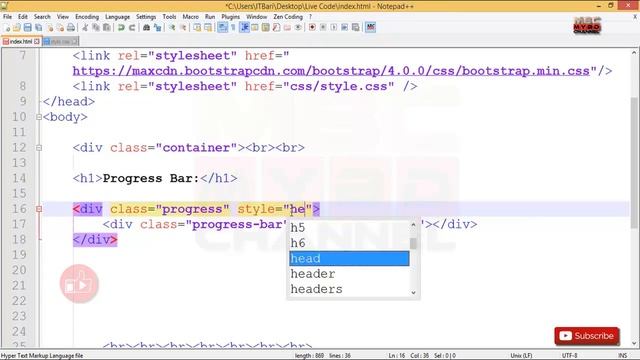Click the Open file toolbar icon
Screen dimensions: 640x360
[x=17, y=27]
